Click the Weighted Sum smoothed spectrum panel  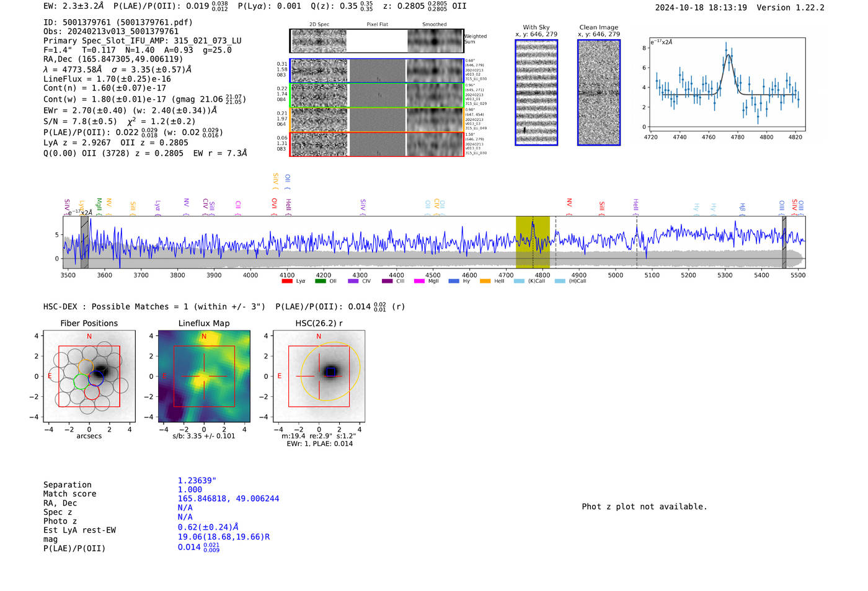coord(435,41)
